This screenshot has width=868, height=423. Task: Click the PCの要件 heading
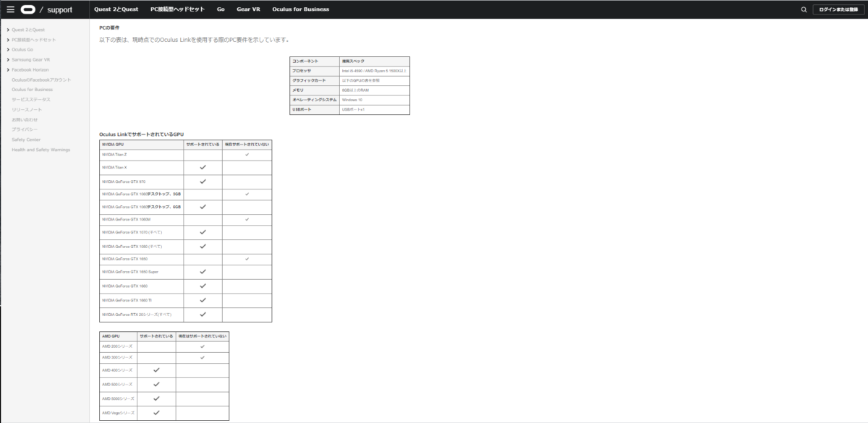click(108, 27)
